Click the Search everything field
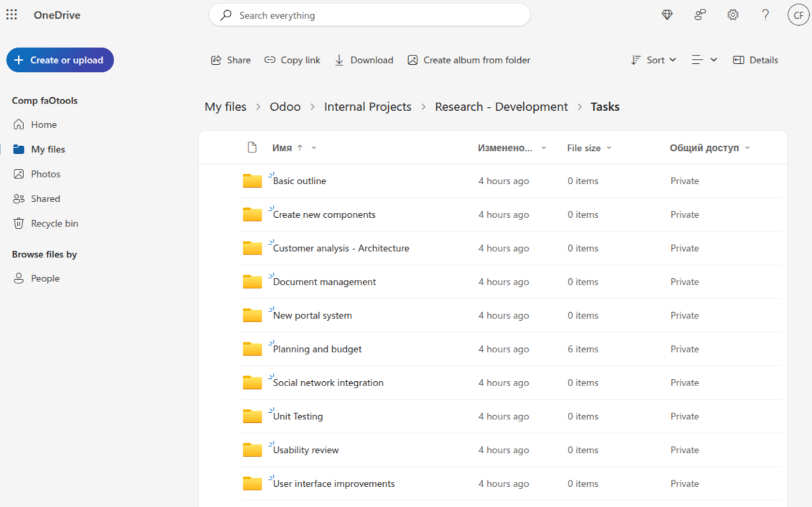Image resolution: width=812 pixels, height=507 pixels. point(369,15)
